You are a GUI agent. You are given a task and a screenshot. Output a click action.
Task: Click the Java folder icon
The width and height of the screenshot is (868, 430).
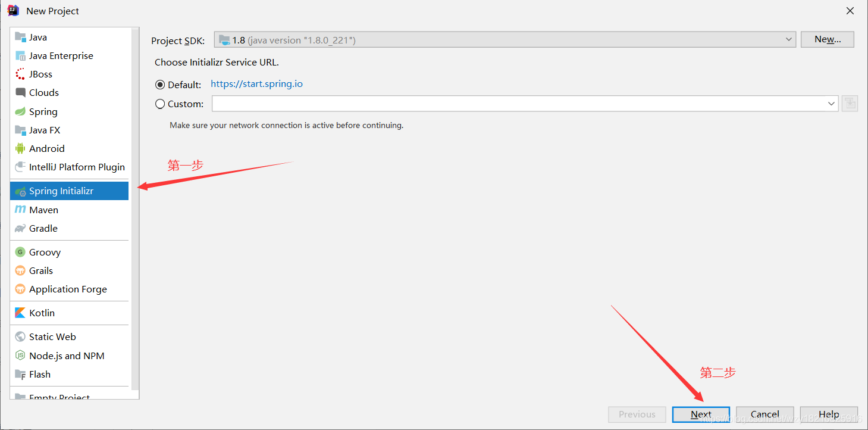[x=20, y=37]
